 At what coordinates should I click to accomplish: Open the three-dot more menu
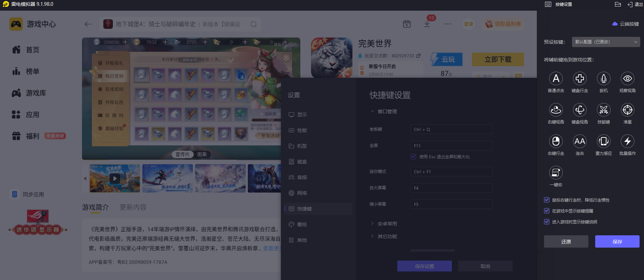pos(448,24)
